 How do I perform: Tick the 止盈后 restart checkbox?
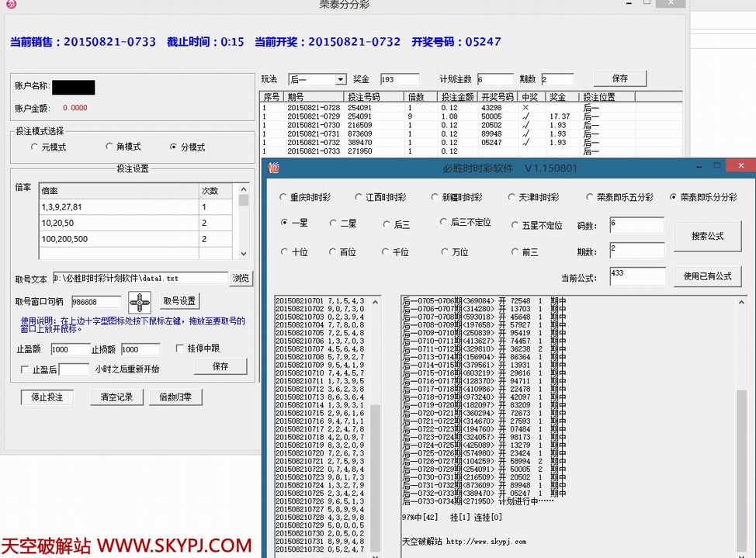pos(25,369)
